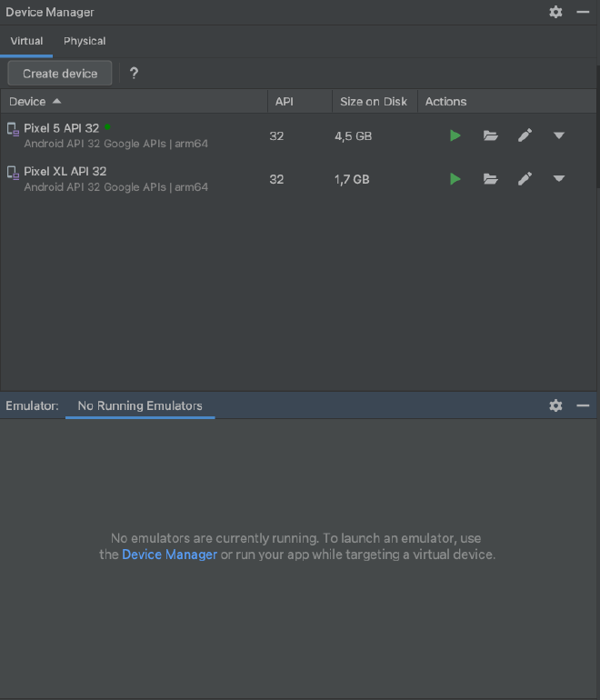
Task: Select the Pixel XL API 32 row
Action: click(136, 179)
